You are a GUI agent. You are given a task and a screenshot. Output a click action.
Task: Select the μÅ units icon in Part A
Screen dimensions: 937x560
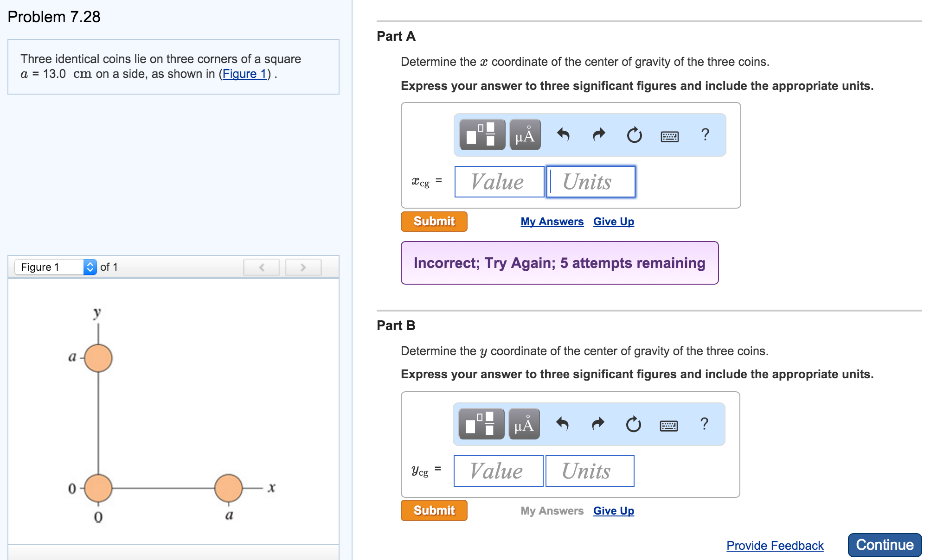coord(524,135)
